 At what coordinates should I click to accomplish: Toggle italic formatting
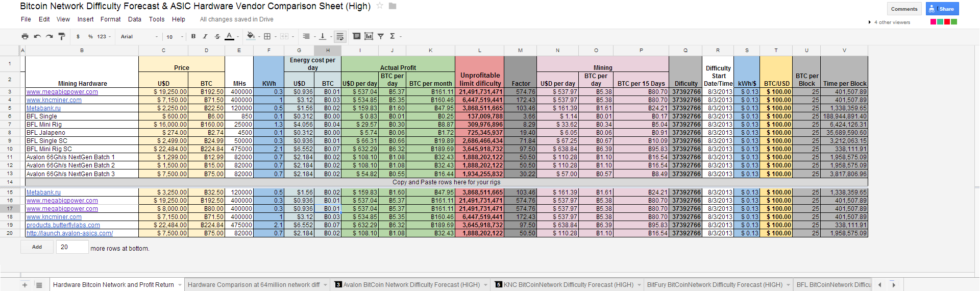(205, 36)
